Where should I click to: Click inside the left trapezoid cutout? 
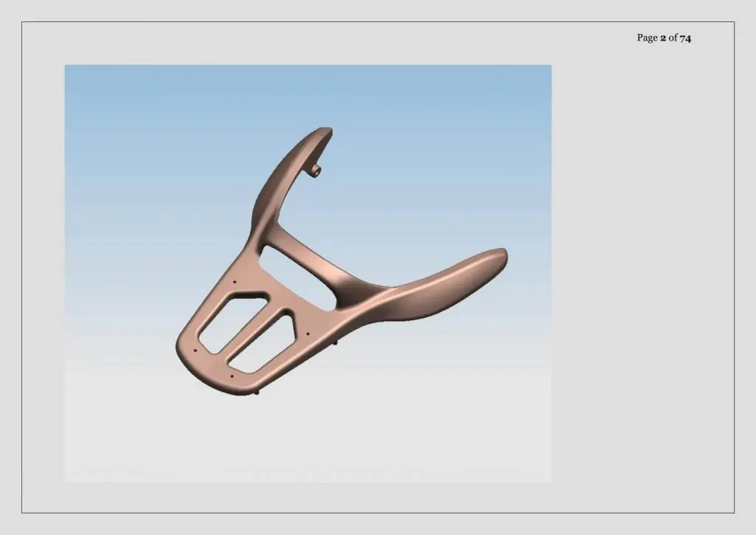(231, 325)
